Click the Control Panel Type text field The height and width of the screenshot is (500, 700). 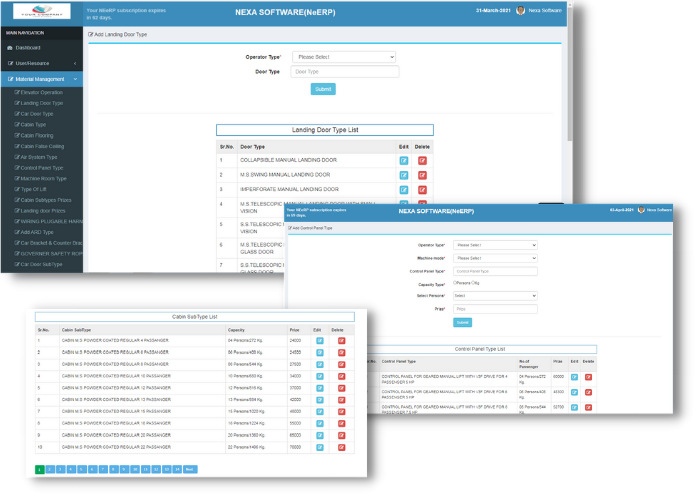tap(495, 271)
